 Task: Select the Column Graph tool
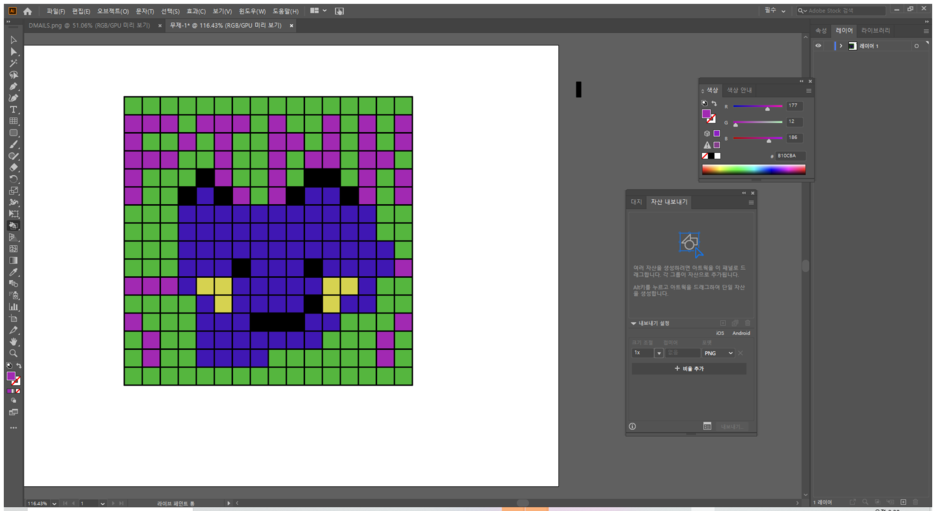click(13, 307)
